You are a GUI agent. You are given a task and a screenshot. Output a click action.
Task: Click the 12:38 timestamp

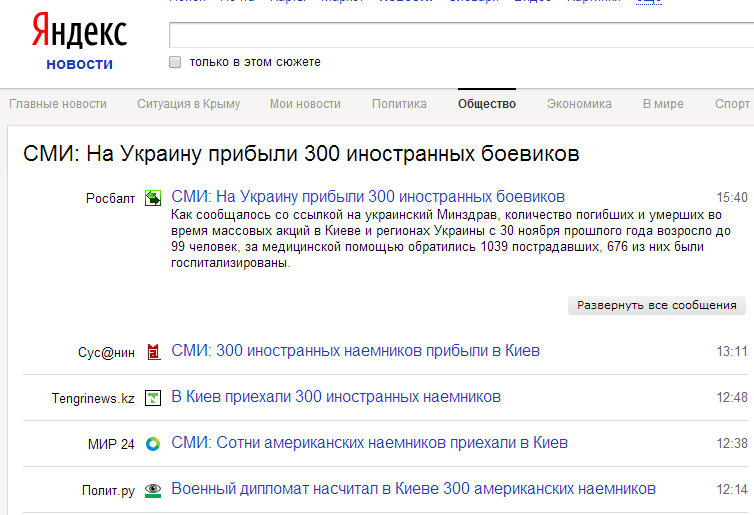coord(732,443)
